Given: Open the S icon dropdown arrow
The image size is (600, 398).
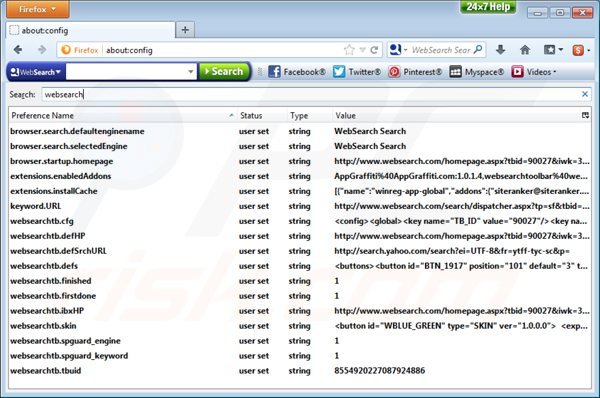Looking at the screenshot, I should point(589,50).
